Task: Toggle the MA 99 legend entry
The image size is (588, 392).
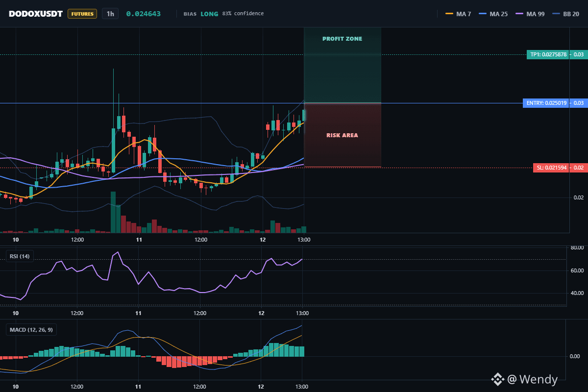Action: pos(530,14)
